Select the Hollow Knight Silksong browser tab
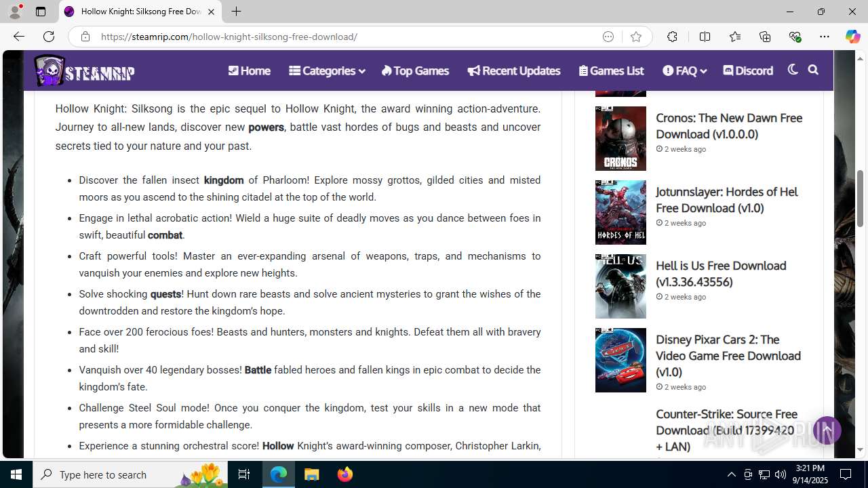868x488 pixels. point(140,12)
